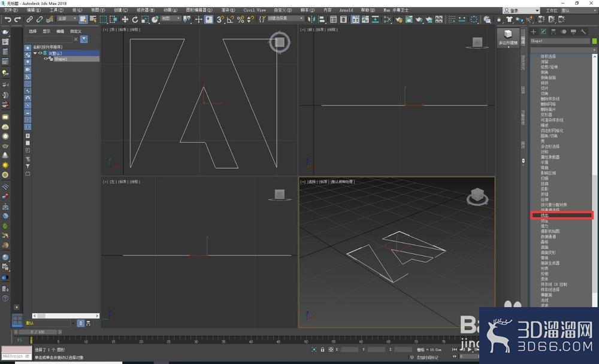Viewport: 599px width, 364px height.
Task: Click the Align tool icon
Action: (321, 20)
